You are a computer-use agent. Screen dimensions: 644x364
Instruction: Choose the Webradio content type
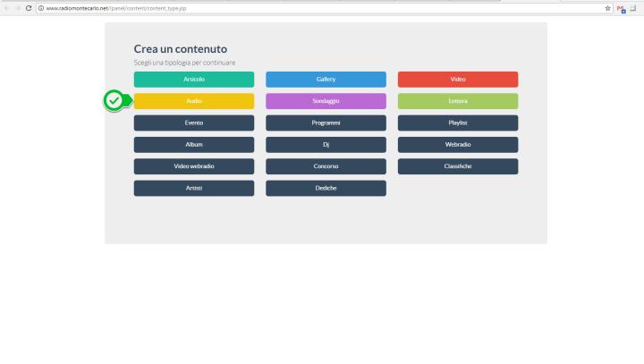[x=458, y=144]
